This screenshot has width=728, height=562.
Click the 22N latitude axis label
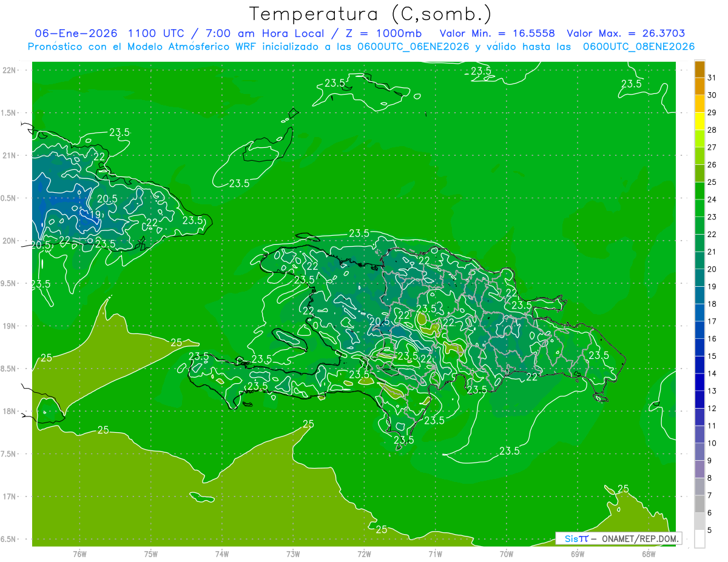pos(10,70)
